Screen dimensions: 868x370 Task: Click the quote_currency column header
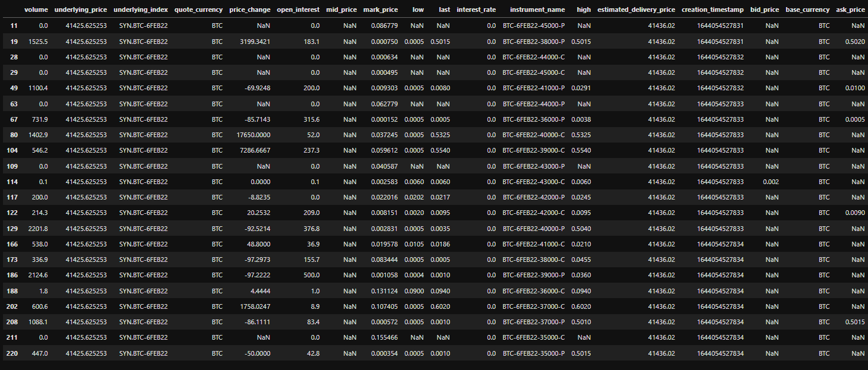(x=199, y=10)
